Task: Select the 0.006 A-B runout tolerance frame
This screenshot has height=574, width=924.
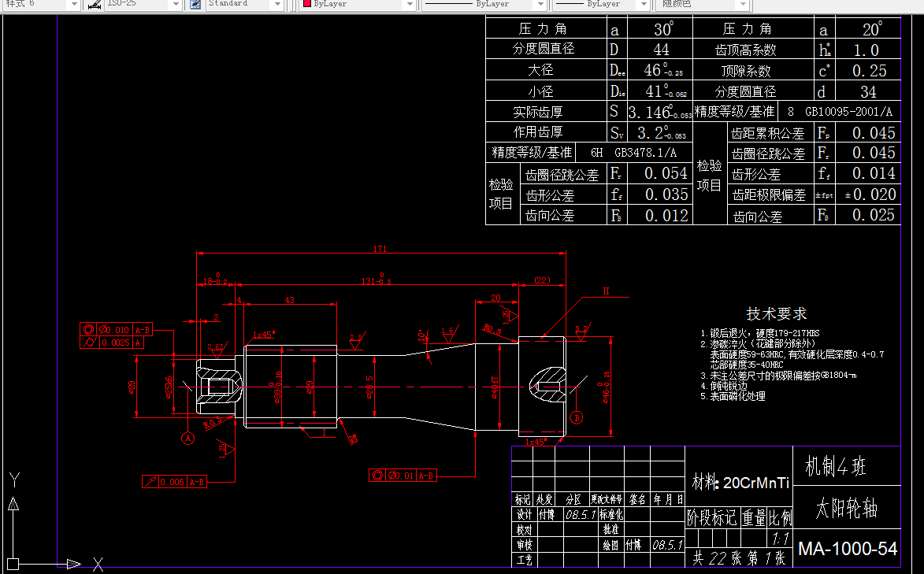Action: tap(174, 481)
